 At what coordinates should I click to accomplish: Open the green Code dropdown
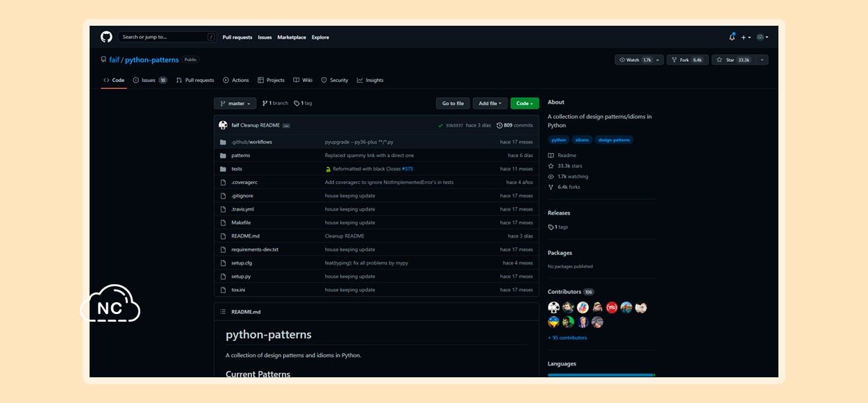point(525,104)
